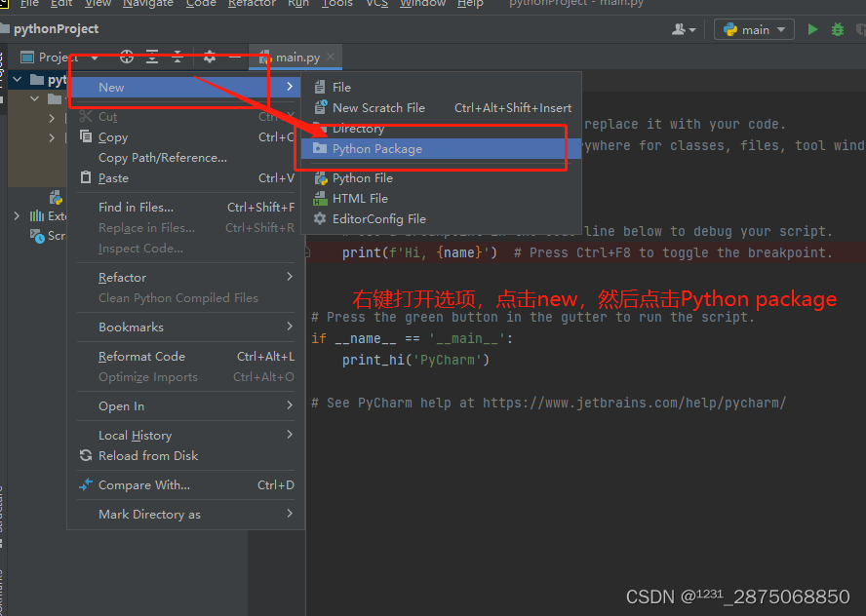Screen dimensions: 866x616
Task: Click the New Scratch File icon
Action: [320, 107]
